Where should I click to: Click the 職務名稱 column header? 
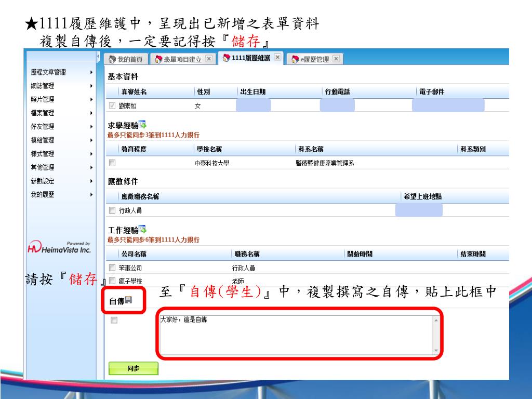click(x=247, y=254)
